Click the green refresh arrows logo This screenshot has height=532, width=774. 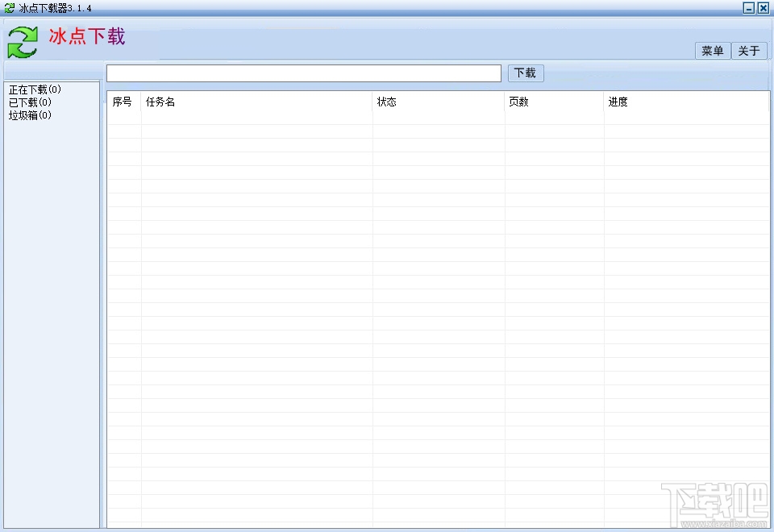click(23, 42)
